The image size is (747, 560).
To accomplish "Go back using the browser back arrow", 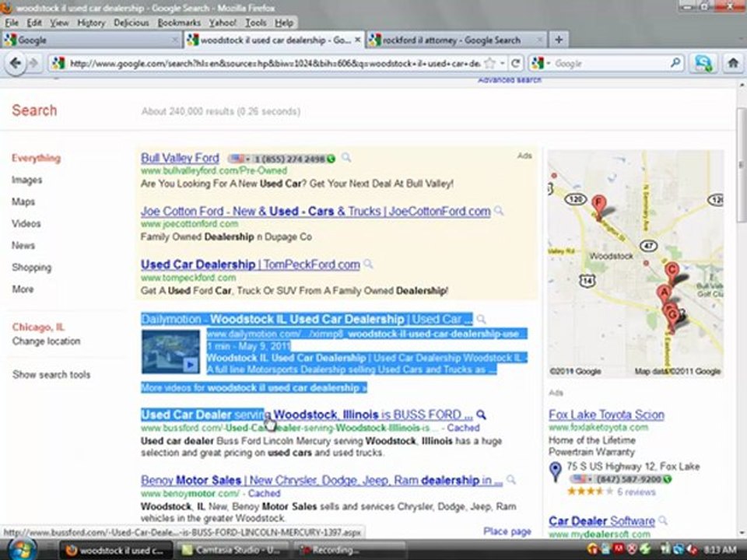I will click(16, 63).
